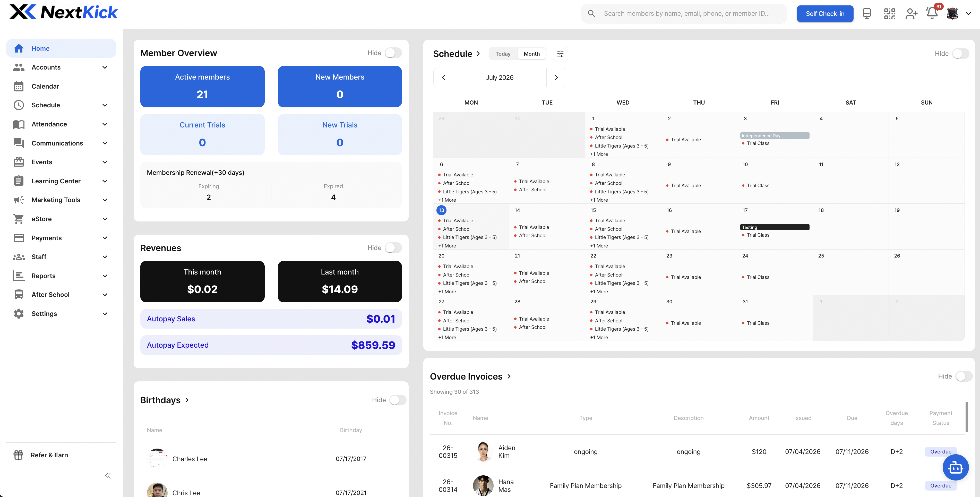
Task: Click the Schedule clock icon in sidebar
Action: [19, 105]
